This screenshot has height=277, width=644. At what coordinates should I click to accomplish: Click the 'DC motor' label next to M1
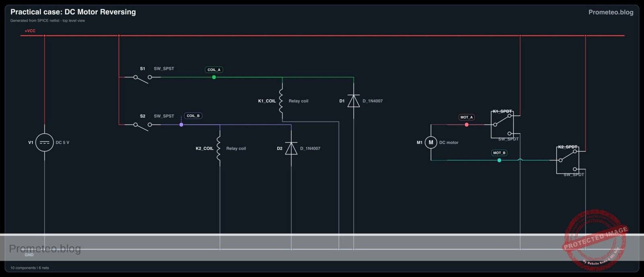click(449, 142)
